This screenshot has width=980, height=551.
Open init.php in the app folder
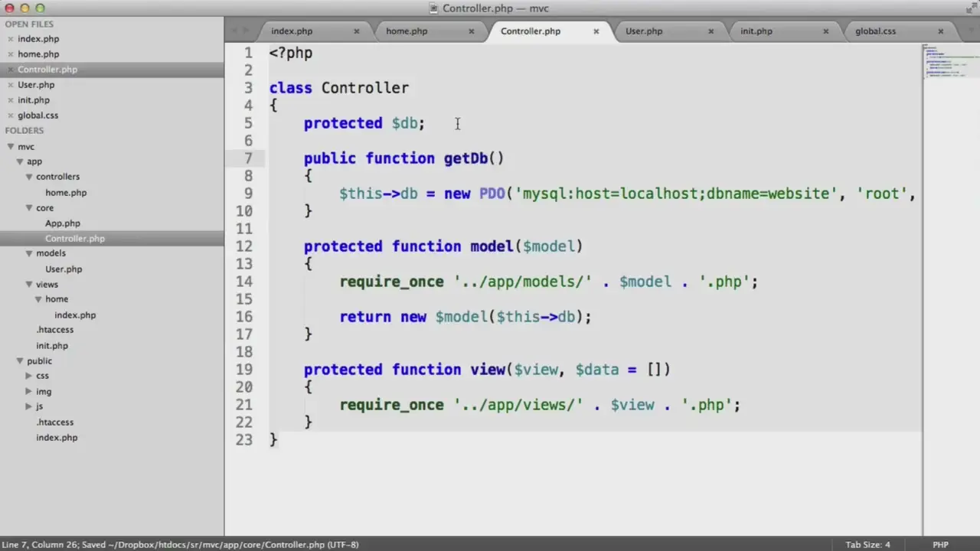point(52,346)
